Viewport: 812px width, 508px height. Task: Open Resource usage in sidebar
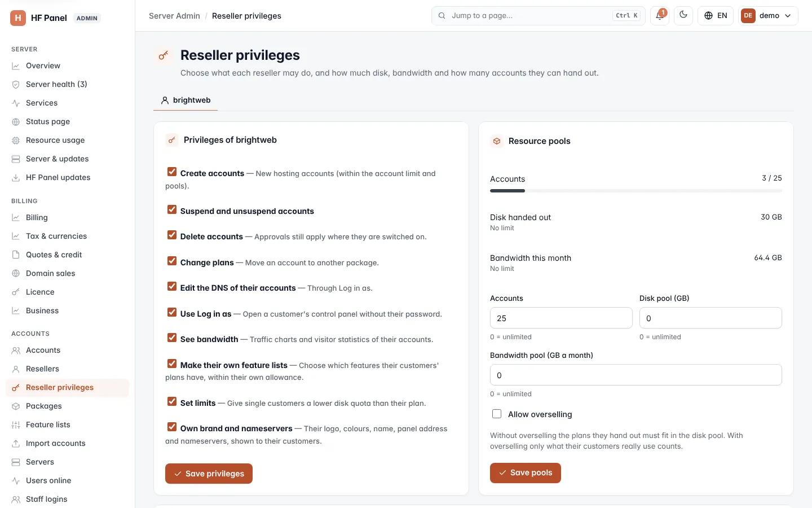click(67, 140)
